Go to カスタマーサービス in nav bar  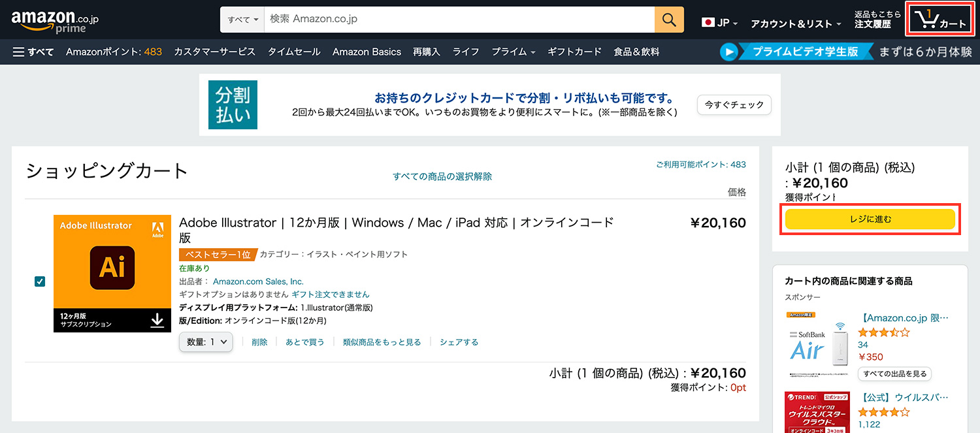point(214,52)
